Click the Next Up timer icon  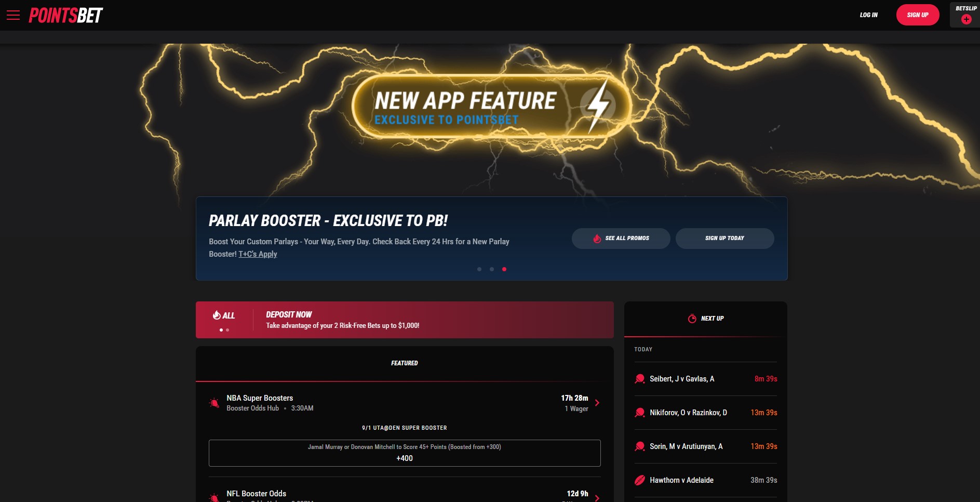pos(692,319)
